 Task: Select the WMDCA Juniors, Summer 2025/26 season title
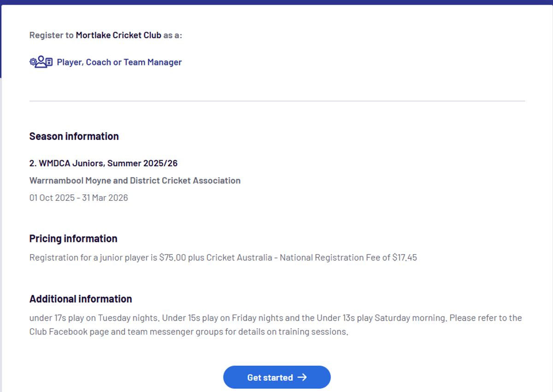(x=104, y=164)
